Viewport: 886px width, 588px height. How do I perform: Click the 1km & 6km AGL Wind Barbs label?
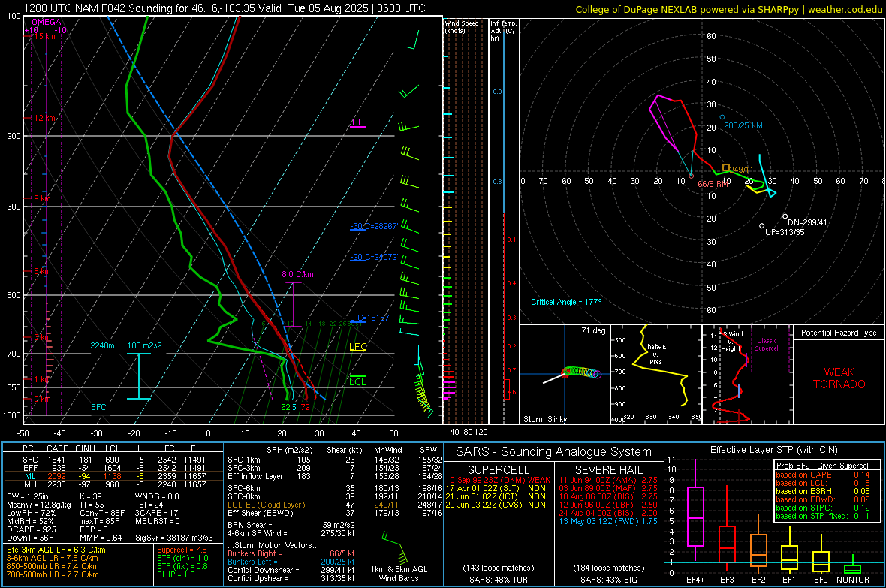point(399,574)
